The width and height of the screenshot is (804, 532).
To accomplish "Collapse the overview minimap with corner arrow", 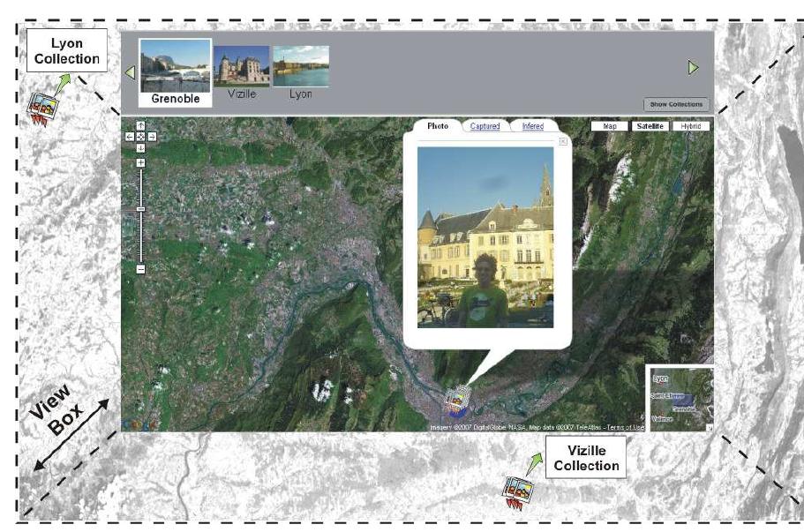I will coord(710,427).
